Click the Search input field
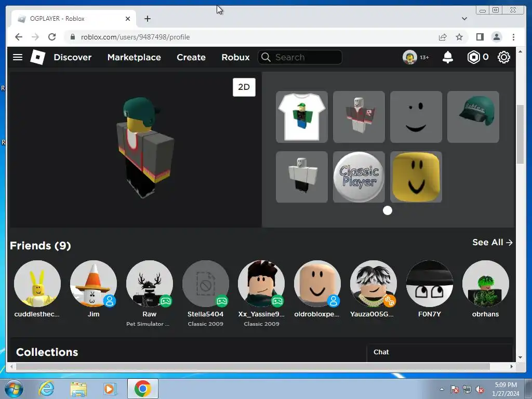Screen dimensions: 532x399 tap(300, 57)
